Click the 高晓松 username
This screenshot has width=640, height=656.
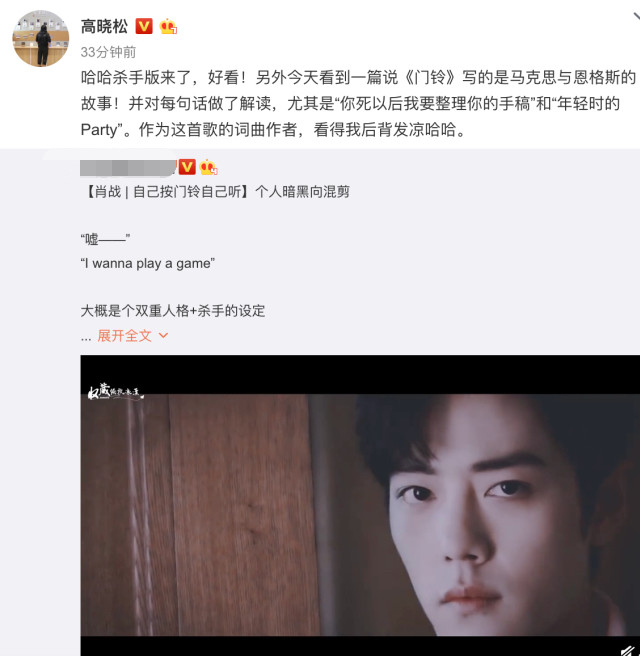coord(104,26)
